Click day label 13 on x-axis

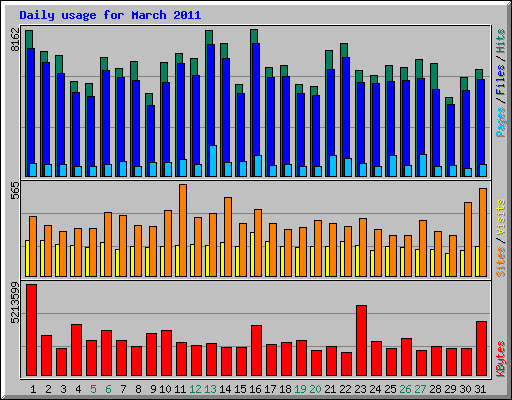coord(210,389)
